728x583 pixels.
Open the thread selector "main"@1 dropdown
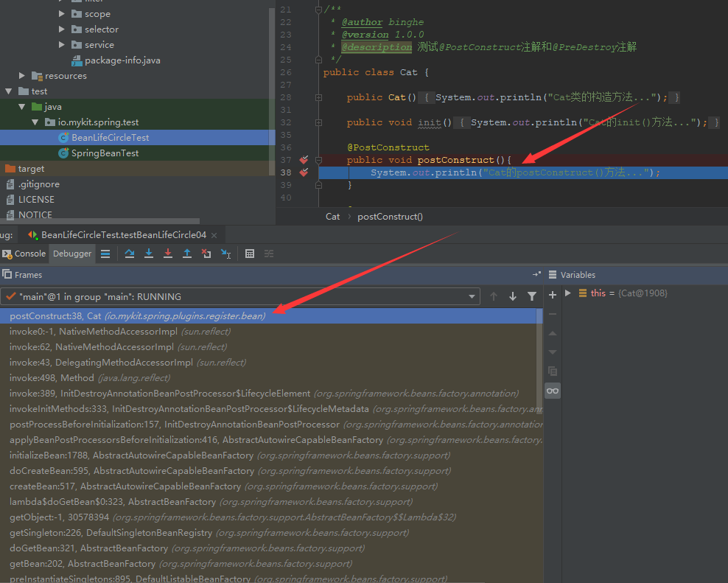tap(472, 296)
